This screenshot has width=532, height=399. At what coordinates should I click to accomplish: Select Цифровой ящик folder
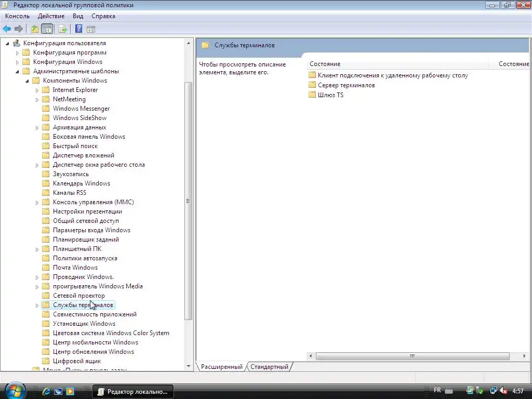[x=77, y=361]
